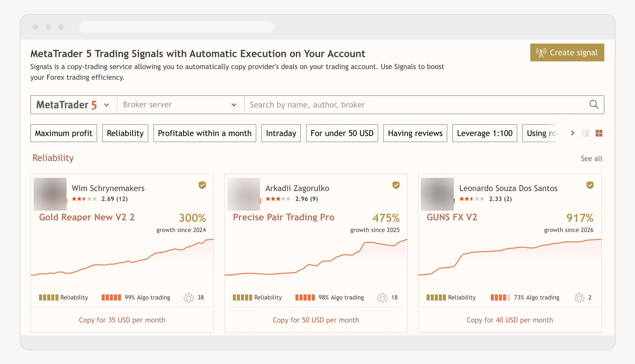Open See all reliability signals
Image resolution: width=635 pixels, height=364 pixels.
click(x=591, y=159)
